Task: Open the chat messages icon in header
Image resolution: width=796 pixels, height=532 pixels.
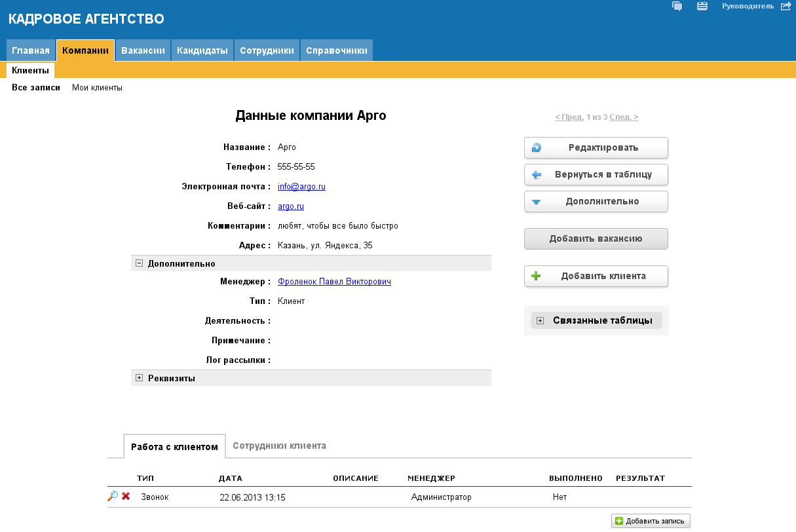Action: [x=677, y=7]
